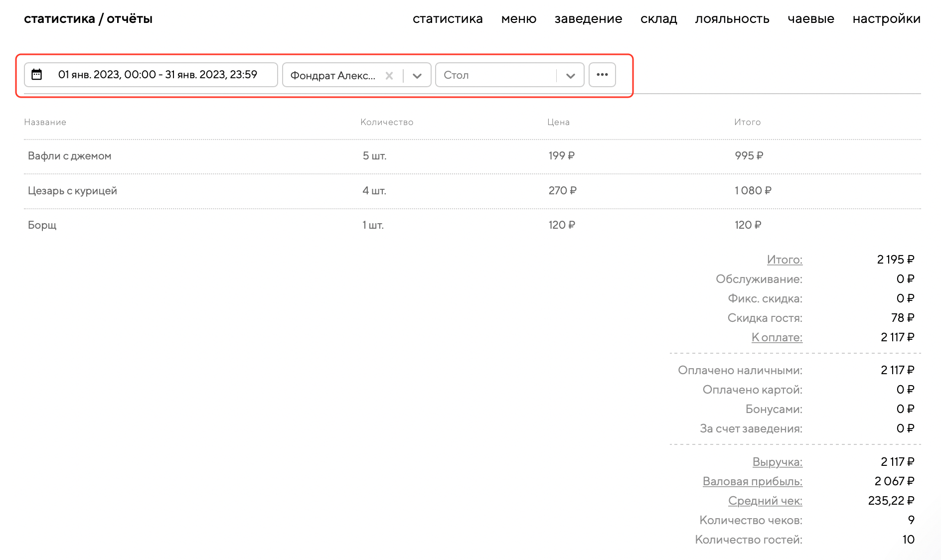Image resolution: width=944 pixels, height=560 pixels.
Task: Open the статистика menu item
Action: coord(447,19)
